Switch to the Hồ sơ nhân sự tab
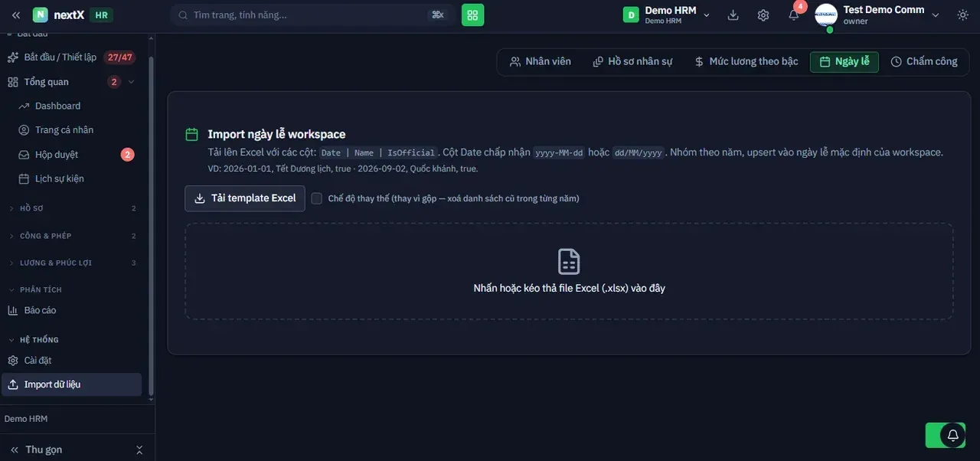 click(632, 62)
